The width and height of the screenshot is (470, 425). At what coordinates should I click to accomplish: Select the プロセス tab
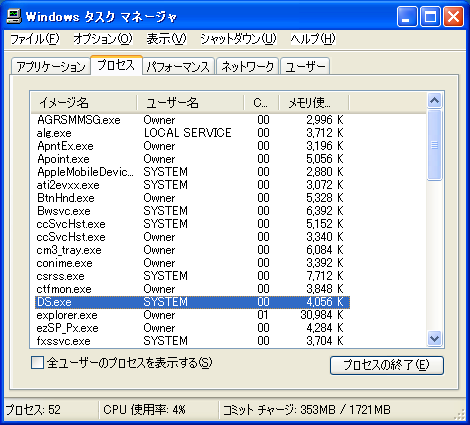(116, 65)
